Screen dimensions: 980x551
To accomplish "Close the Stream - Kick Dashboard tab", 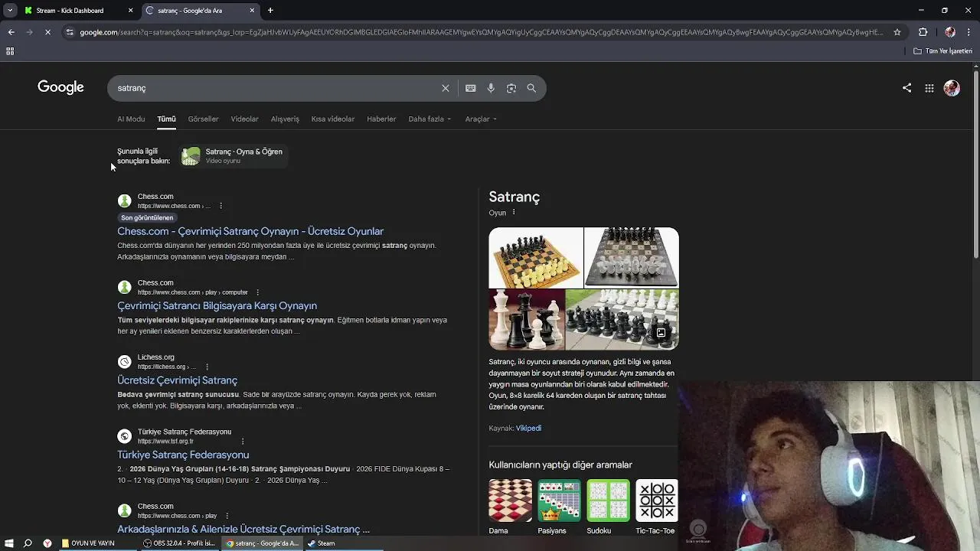I will (x=130, y=11).
